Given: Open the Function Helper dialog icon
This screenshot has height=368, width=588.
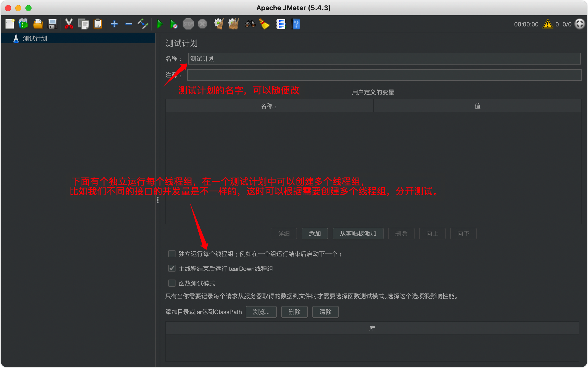Looking at the screenshot, I should click(x=281, y=24).
